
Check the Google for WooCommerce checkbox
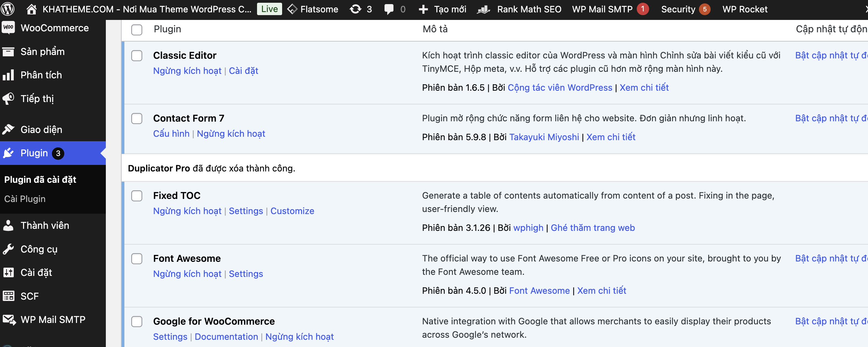point(137,322)
